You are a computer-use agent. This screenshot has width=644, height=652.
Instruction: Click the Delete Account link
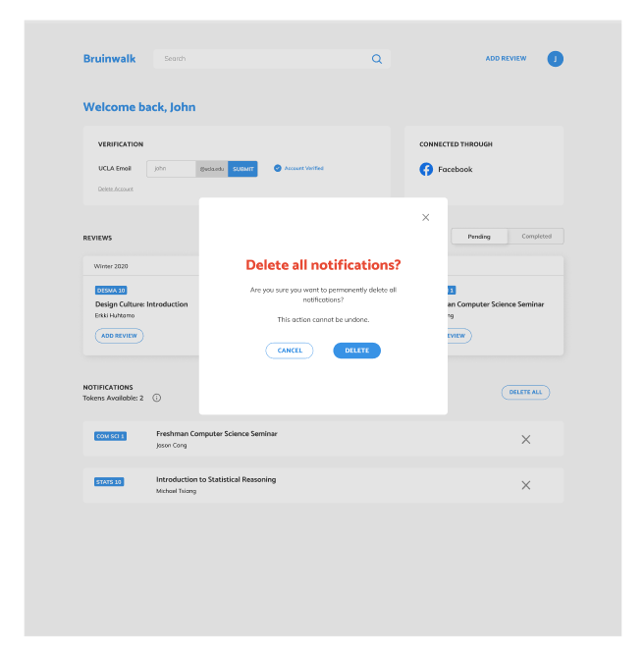coord(115,189)
